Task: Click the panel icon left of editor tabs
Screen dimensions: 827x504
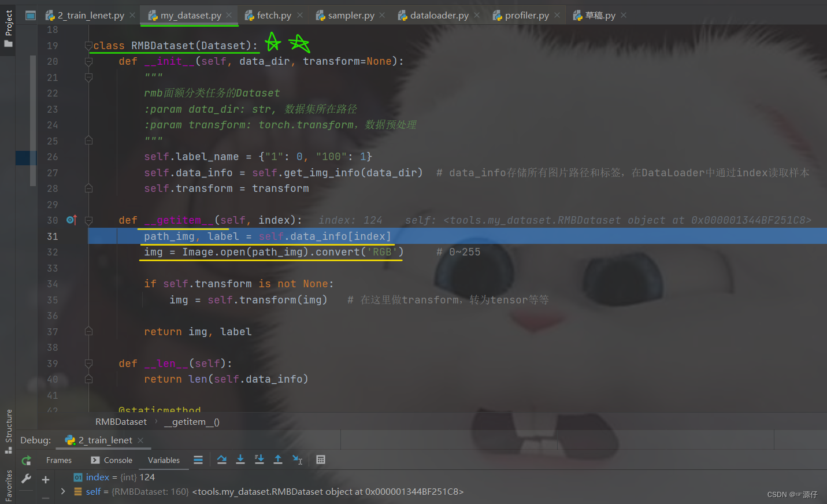Action: (31, 16)
